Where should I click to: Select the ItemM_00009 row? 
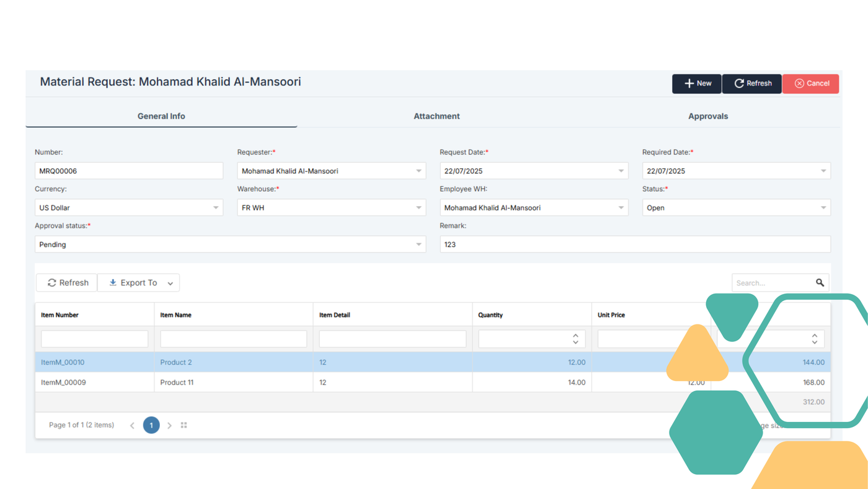click(63, 382)
